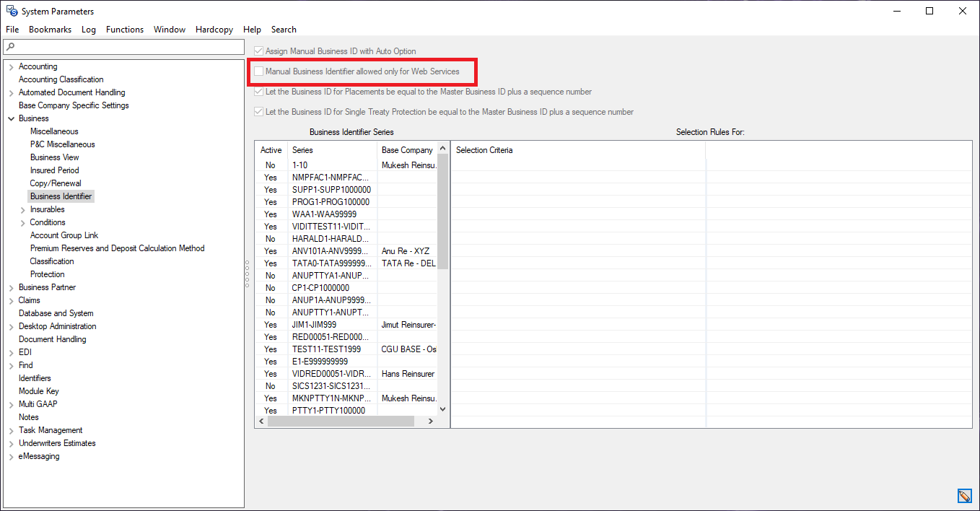Expand the Underwriters Estimates node
The height and width of the screenshot is (511, 980).
coord(11,443)
